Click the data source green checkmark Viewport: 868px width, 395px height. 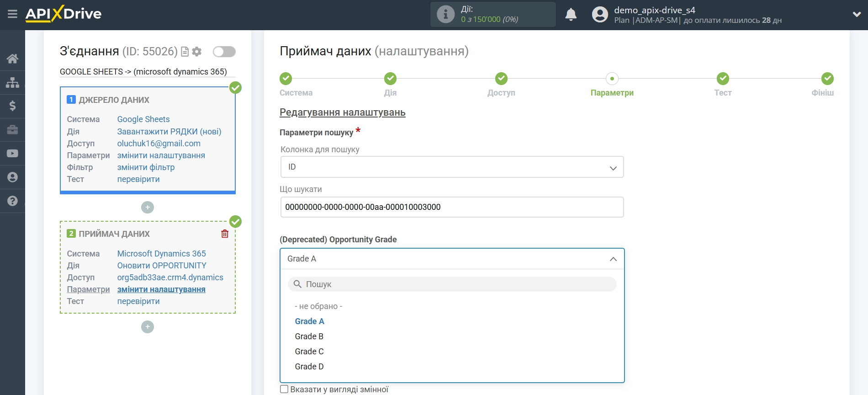click(235, 88)
